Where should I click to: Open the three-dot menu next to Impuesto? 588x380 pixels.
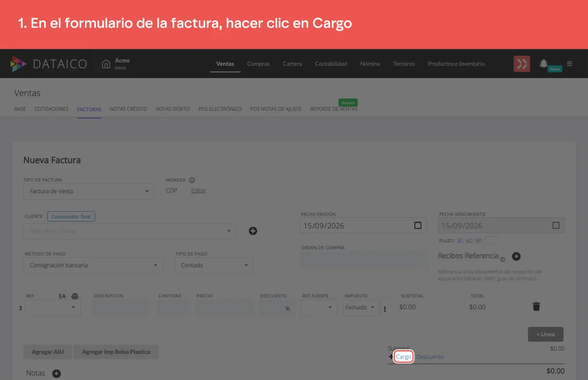tap(385, 309)
